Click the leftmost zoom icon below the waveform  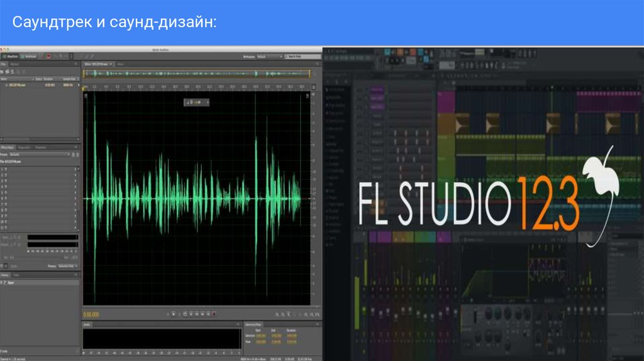[277, 313]
